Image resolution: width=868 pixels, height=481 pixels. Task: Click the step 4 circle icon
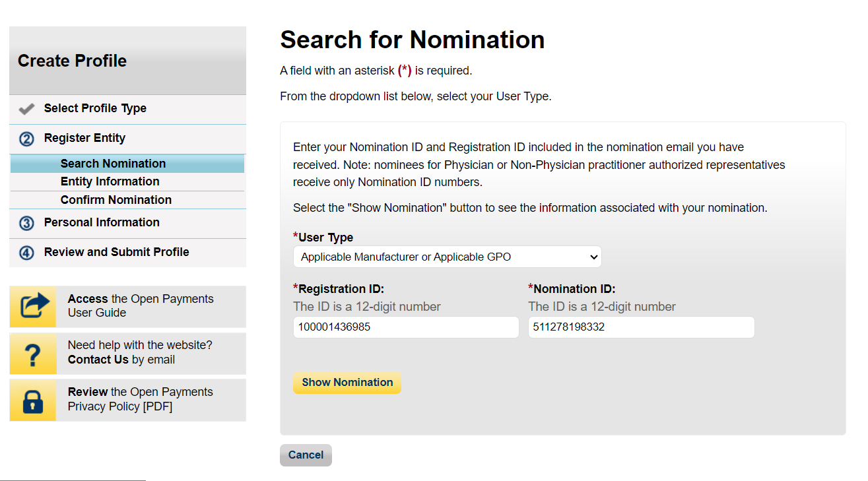point(27,253)
